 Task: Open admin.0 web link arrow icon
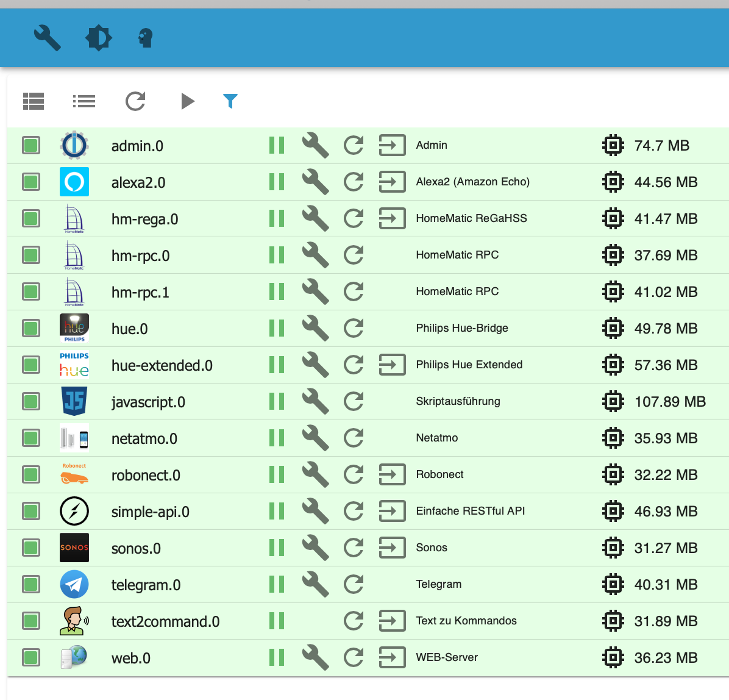point(393,145)
